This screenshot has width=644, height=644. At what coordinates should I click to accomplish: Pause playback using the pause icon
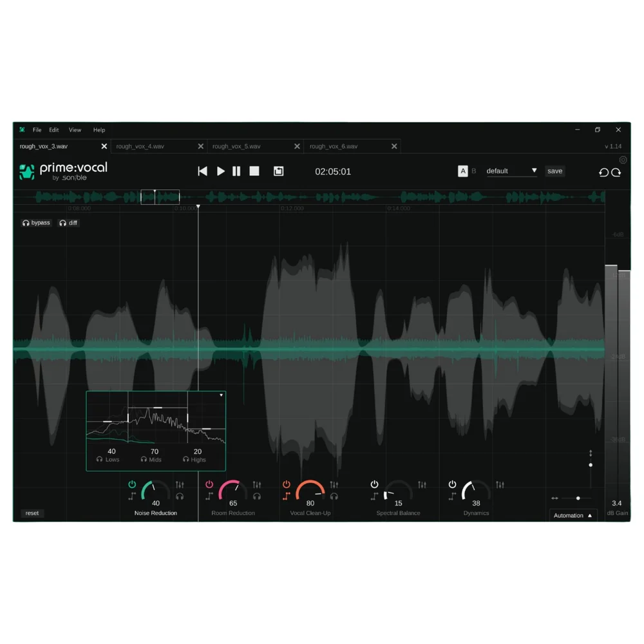[236, 171]
